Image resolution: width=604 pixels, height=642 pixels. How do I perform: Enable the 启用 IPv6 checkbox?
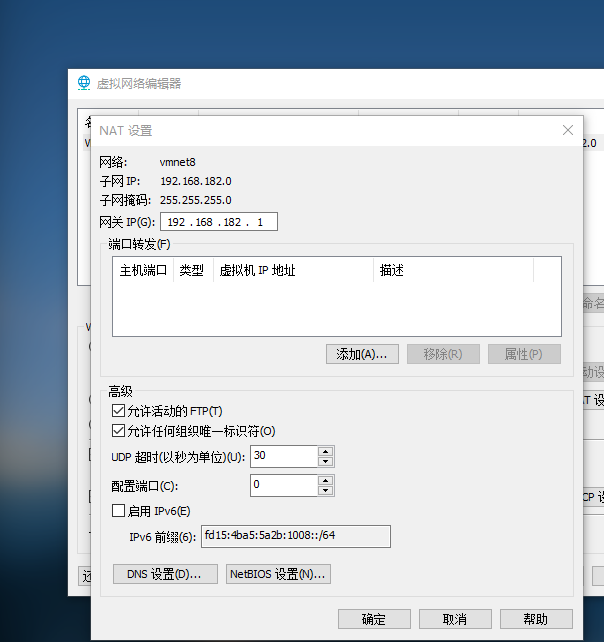click(118, 511)
